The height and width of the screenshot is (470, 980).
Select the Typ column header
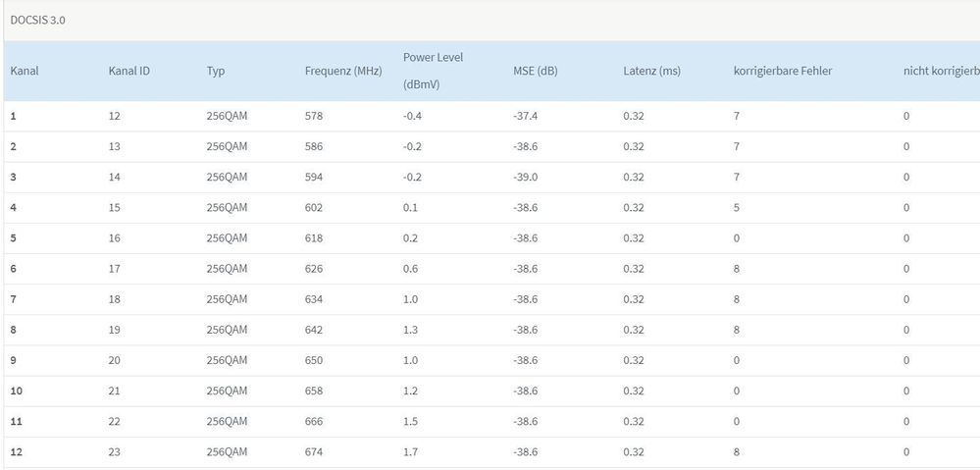coord(216,71)
